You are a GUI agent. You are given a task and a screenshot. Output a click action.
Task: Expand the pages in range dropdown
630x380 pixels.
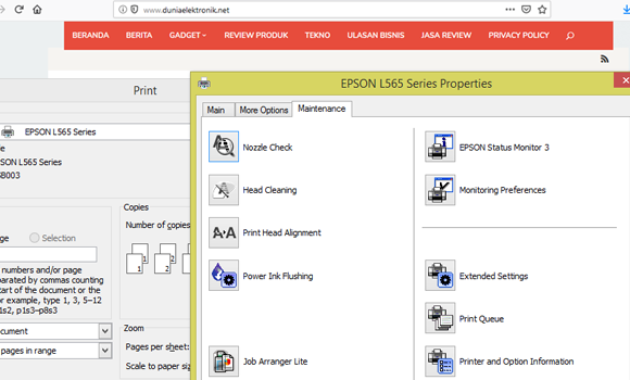[x=105, y=350]
